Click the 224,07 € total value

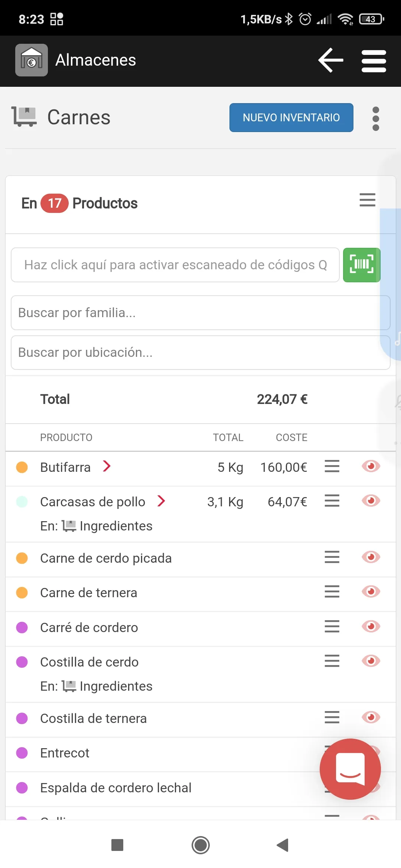(282, 399)
